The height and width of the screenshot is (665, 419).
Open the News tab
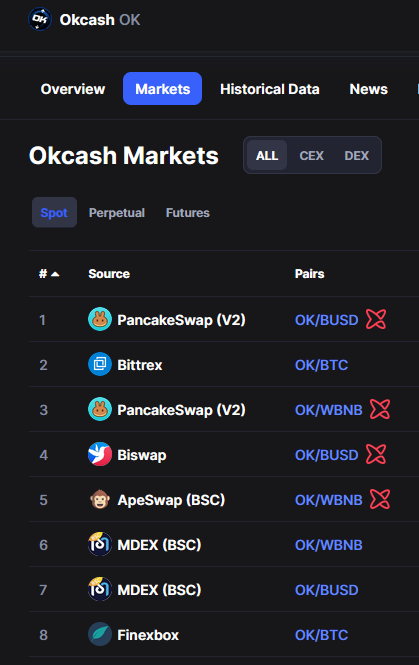[369, 89]
